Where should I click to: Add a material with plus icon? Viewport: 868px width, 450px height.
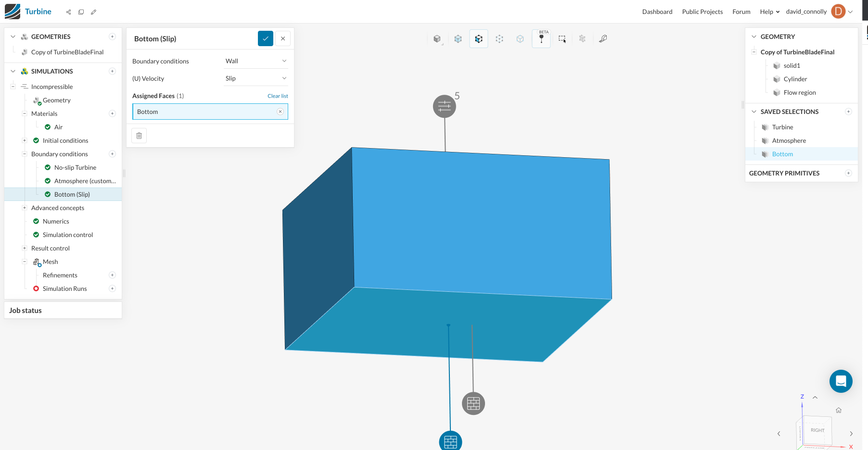point(112,113)
